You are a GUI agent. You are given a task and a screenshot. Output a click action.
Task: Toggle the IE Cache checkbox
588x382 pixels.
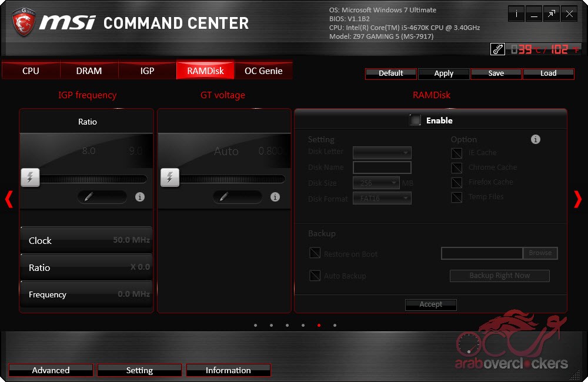coord(456,153)
